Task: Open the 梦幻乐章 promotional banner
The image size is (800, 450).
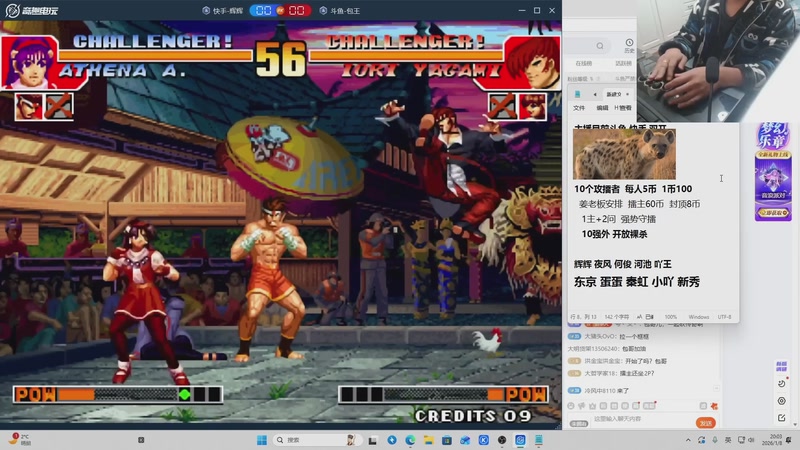Action: point(773,172)
